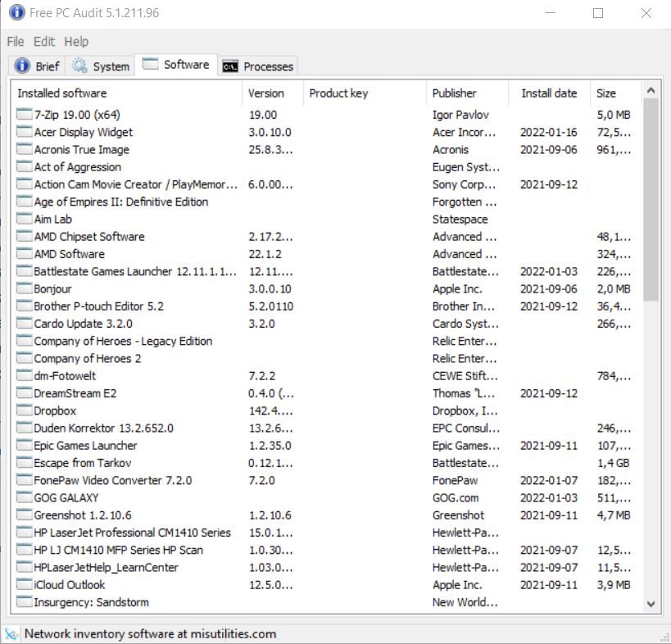Switch to the Brief tab
The image size is (671, 644).
coord(37,66)
